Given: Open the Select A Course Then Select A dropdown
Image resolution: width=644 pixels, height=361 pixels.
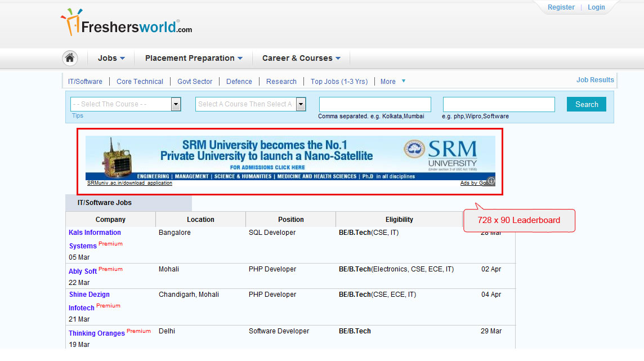Looking at the screenshot, I should (x=251, y=104).
